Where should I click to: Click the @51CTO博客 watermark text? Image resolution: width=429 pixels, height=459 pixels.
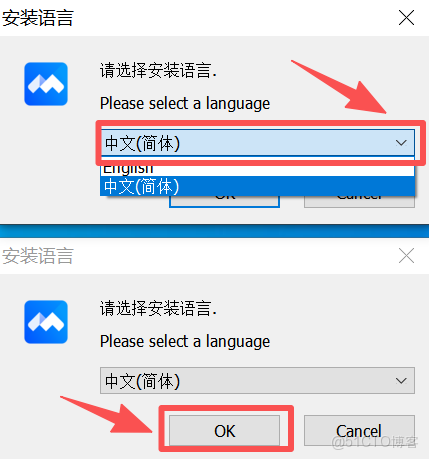(x=375, y=442)
